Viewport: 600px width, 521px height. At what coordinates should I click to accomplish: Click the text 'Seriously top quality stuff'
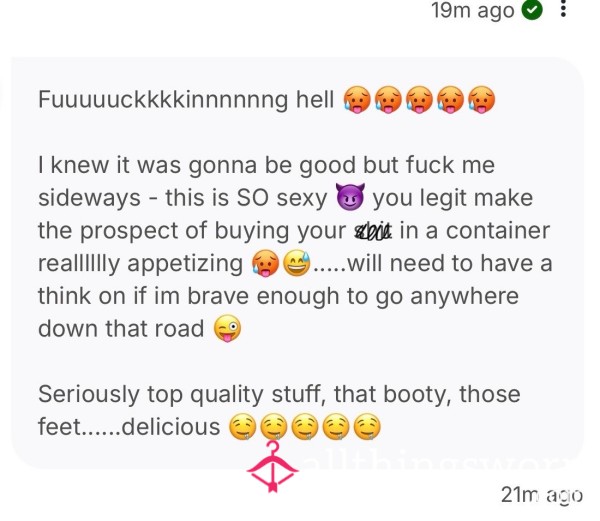(x=182, y=395)
